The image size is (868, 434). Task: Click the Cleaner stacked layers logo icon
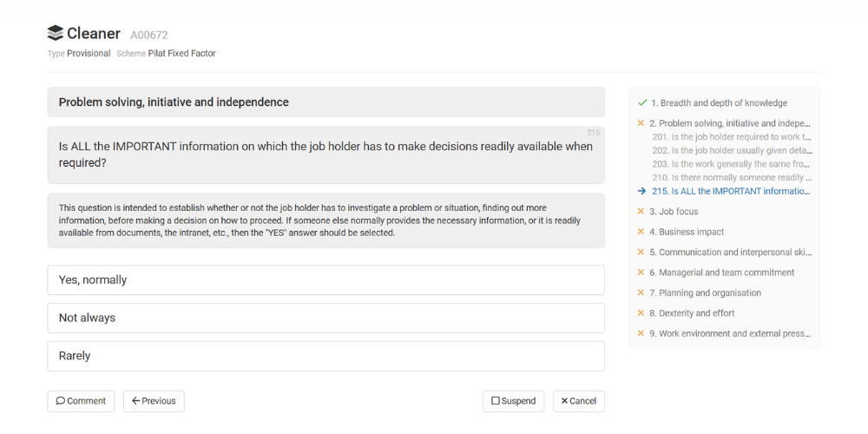56,34
